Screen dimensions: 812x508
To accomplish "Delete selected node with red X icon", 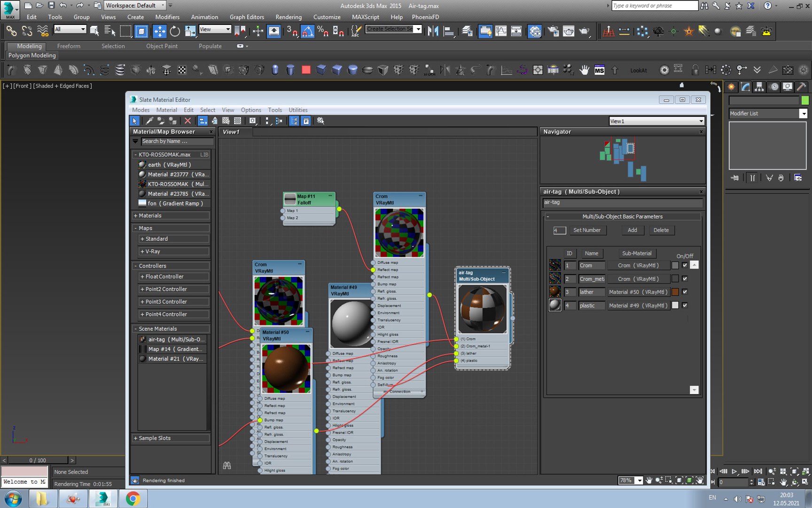I will click(x=187, y=121).
